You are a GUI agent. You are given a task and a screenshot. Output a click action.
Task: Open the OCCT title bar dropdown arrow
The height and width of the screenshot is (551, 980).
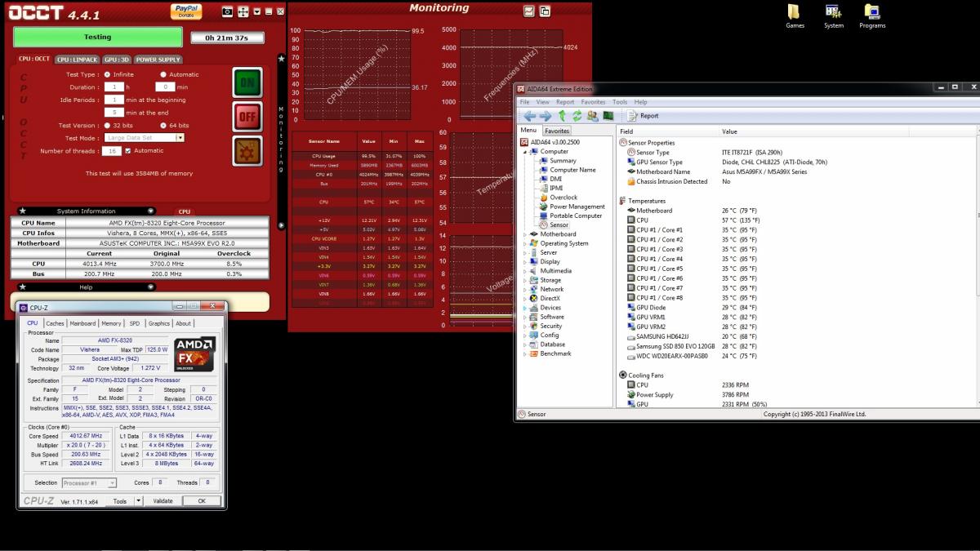coord(257,11)
